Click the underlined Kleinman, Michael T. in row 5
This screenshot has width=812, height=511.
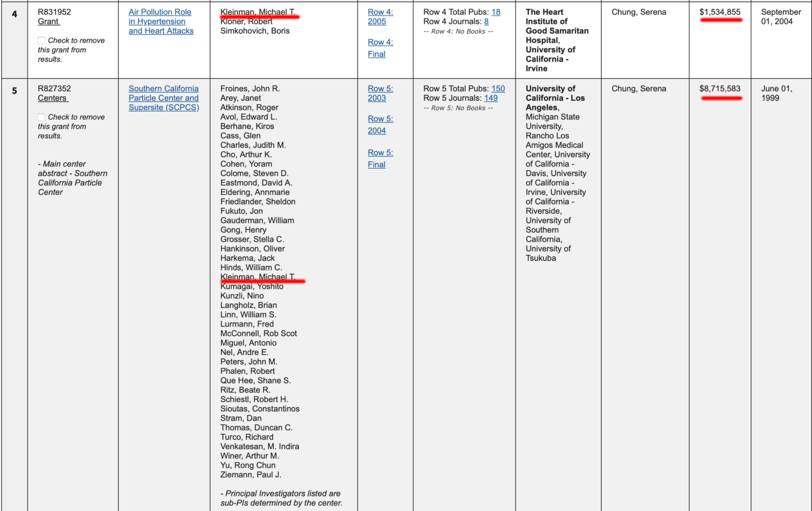pyautogui.click(x=257, y=277)
